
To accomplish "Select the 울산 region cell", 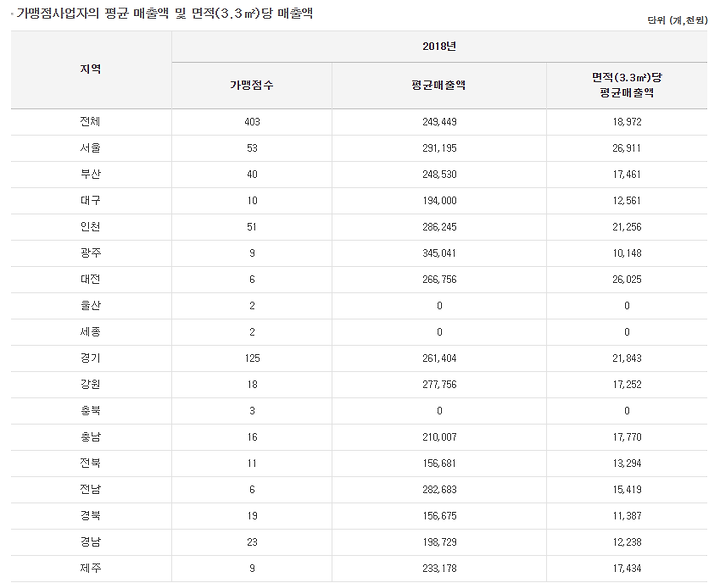I will coord(90,305).
